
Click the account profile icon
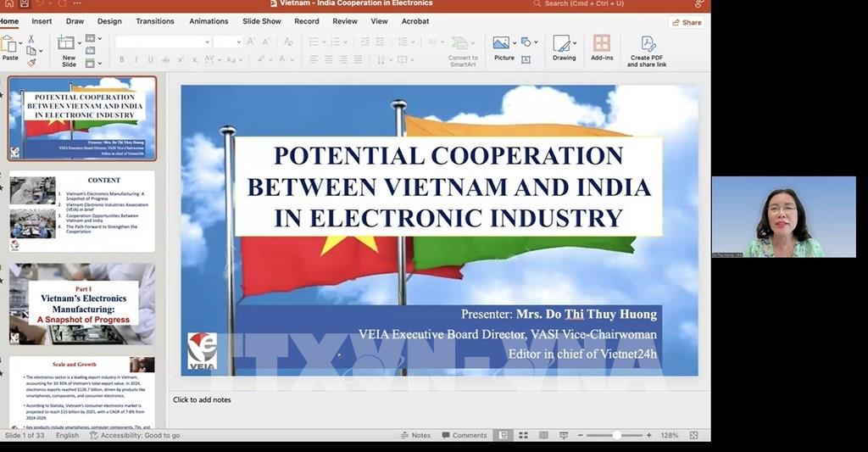point(699,4)
